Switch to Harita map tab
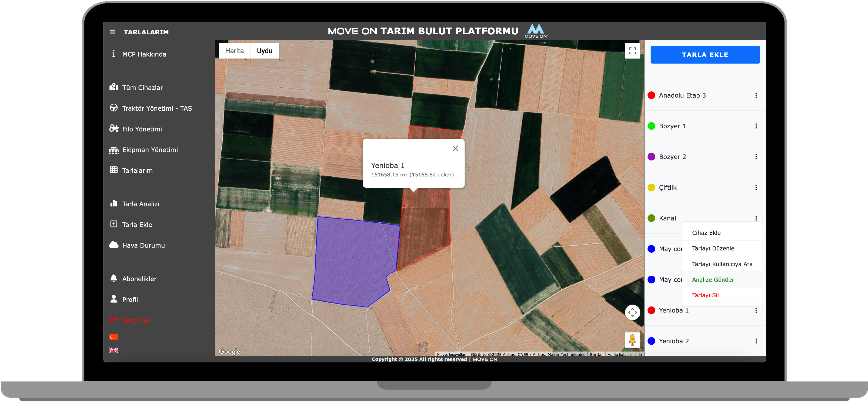Viewport: 868px width, 409px height. [234, 51]
